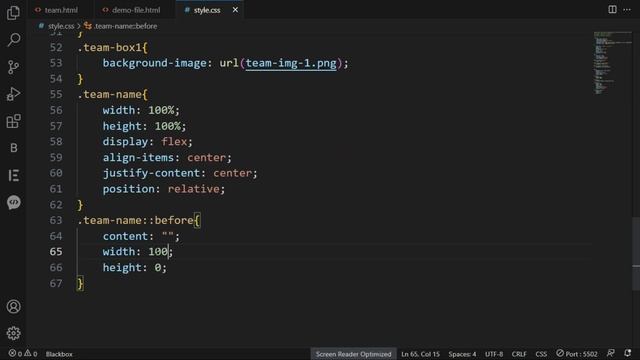Screen dimensions: 640x360
Task: Open the More Actions ellipsis menu
Action: click(x=627, y=9)
